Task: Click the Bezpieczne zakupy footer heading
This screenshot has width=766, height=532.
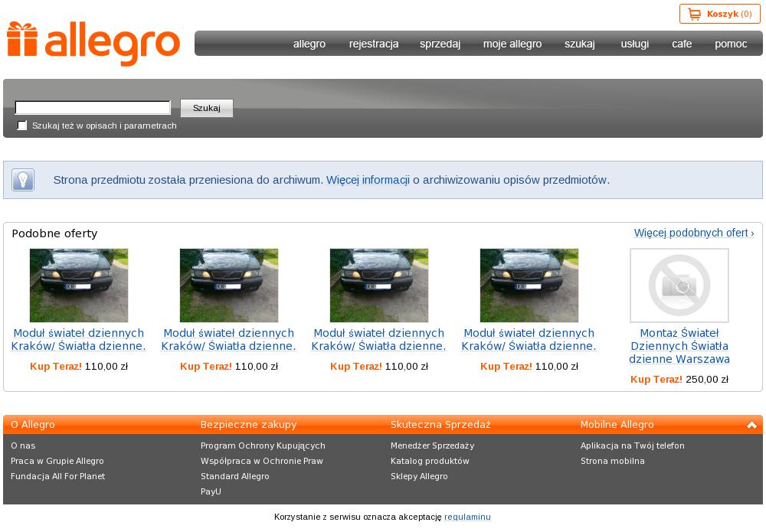Action: click(x=249, y=425)
